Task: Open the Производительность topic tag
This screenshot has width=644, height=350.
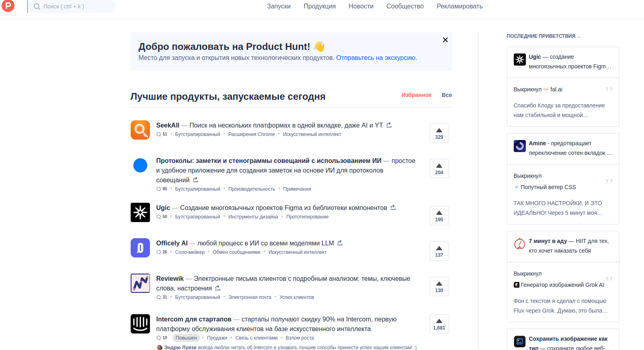Action: pos(252,189)
